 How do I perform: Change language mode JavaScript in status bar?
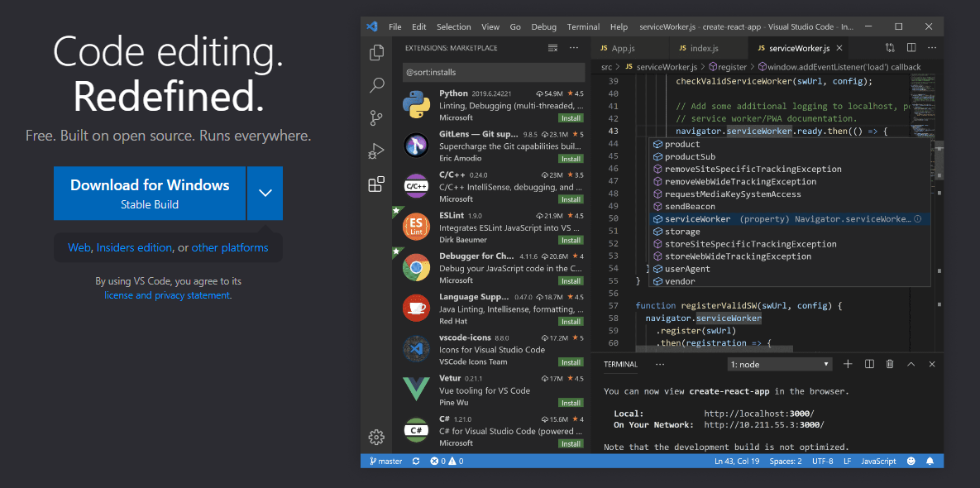coord(878,462)
